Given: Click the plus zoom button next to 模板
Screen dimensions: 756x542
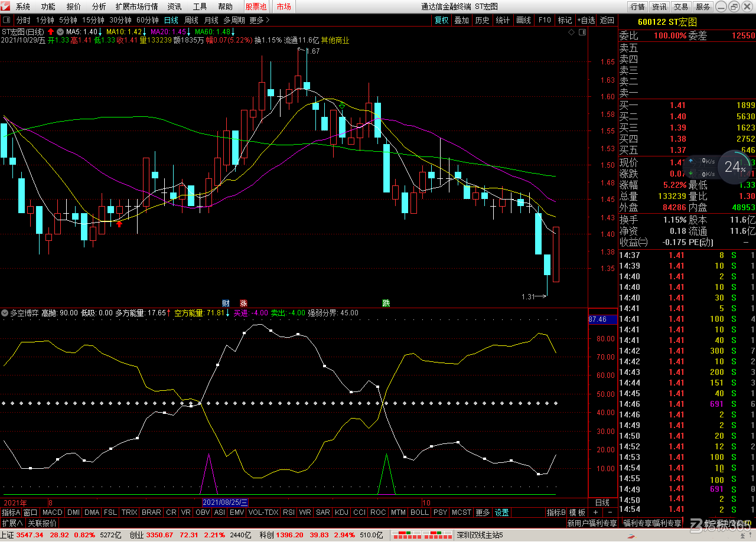Looking at the screenshot, I should coord(596,512).
